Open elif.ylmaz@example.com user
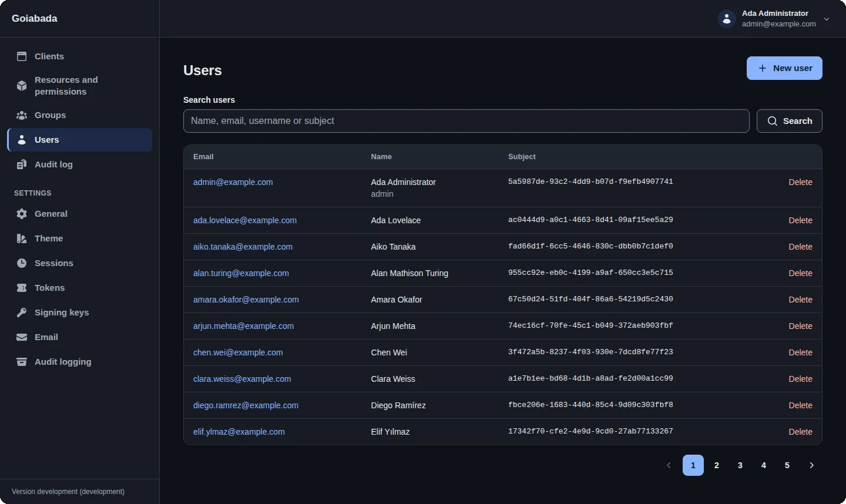Viewport: 846px width, 504px height. click(x=239, y=432)
